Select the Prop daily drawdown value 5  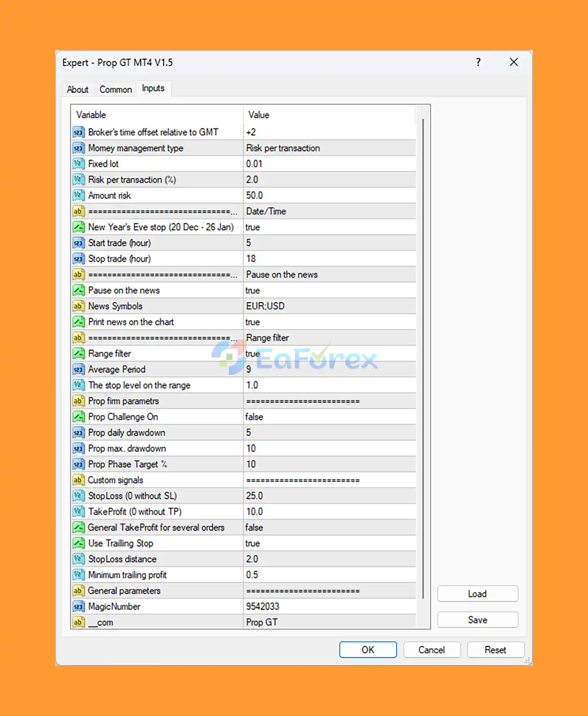tap(330, 433)
